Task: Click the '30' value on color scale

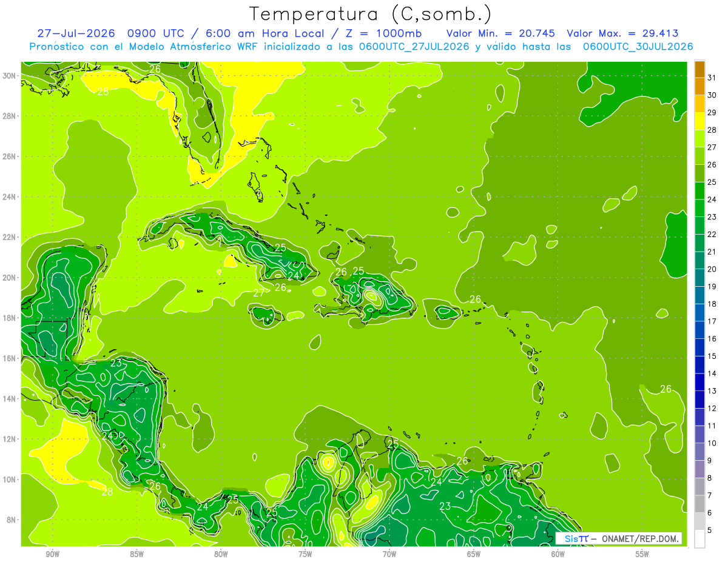Action: point(712,95)
